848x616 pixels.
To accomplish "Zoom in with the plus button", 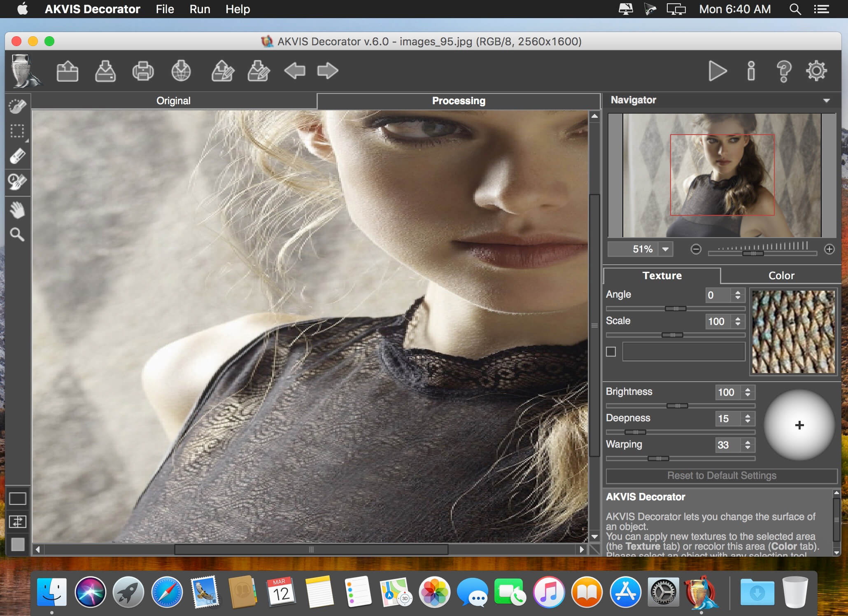I will [829, 249].
